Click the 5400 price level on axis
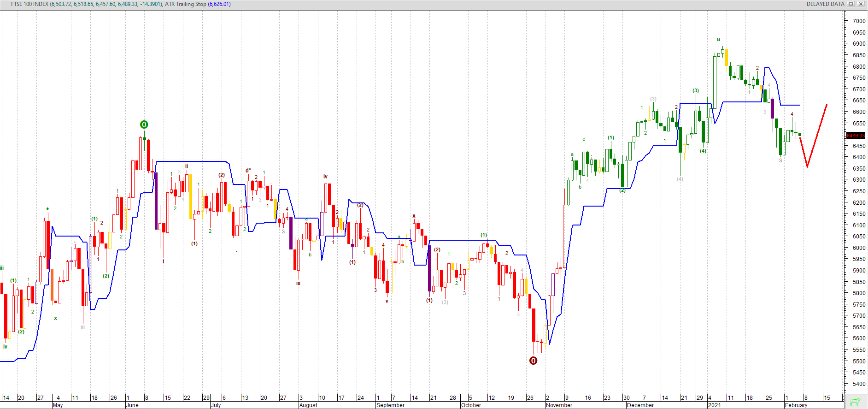 pos(859,384)
